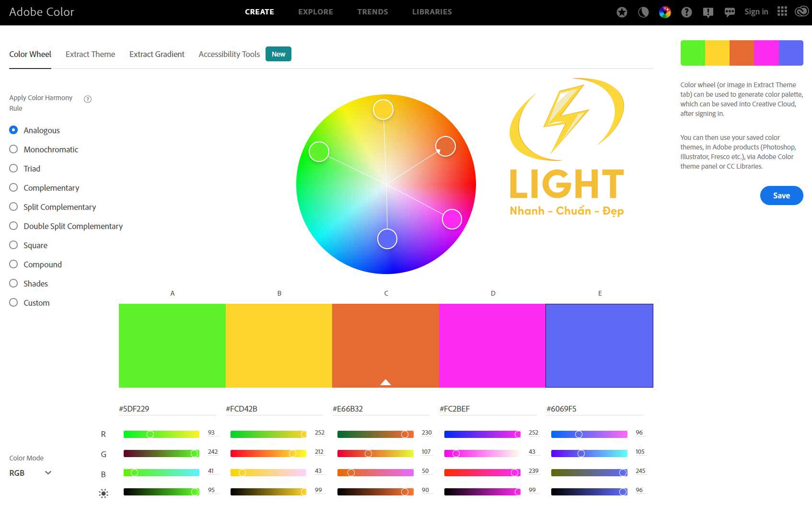Viewport: 812px width, 517px height.
Task: Open the CREATE menu
Action: point(259,12)
